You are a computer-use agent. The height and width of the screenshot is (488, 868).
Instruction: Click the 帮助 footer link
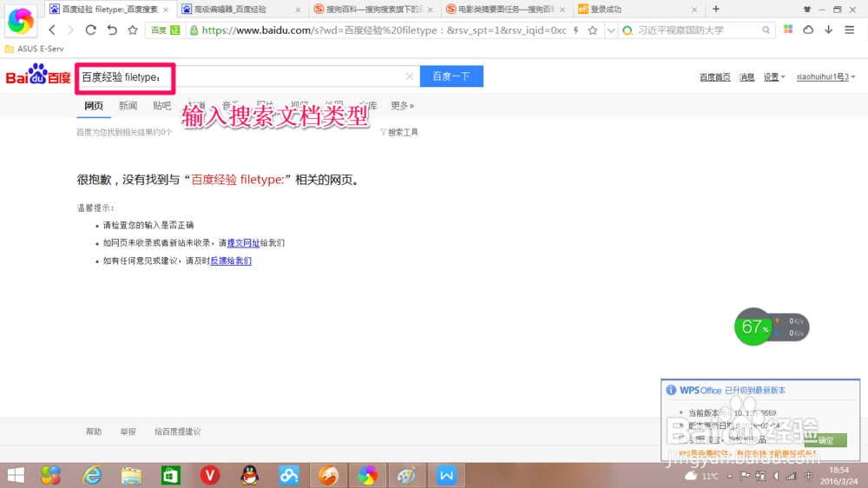click(94, 432)
